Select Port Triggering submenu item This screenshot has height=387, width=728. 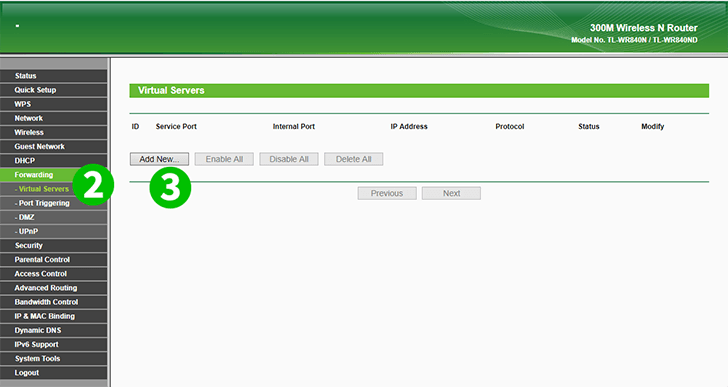(54, 203)
